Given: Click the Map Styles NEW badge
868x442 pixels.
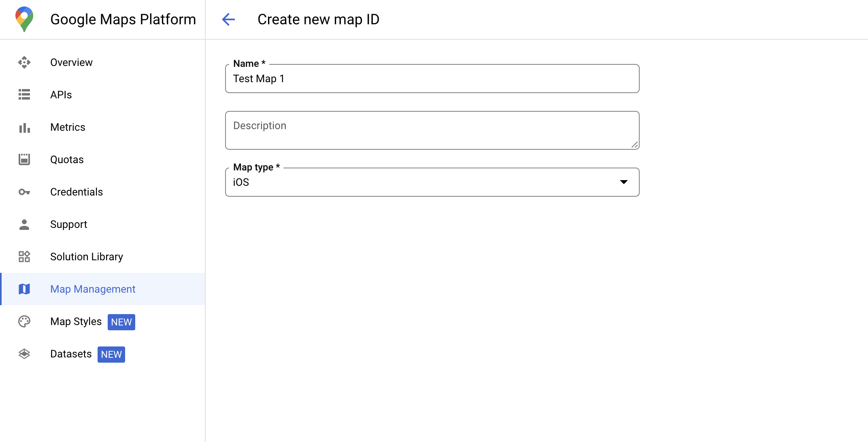Looking at the screenshot, I should 121,322.
